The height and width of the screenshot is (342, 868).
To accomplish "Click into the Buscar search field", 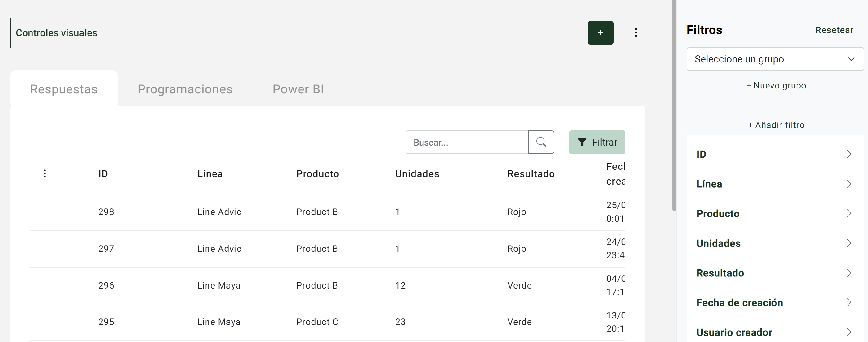I will (x=467, y=142).
